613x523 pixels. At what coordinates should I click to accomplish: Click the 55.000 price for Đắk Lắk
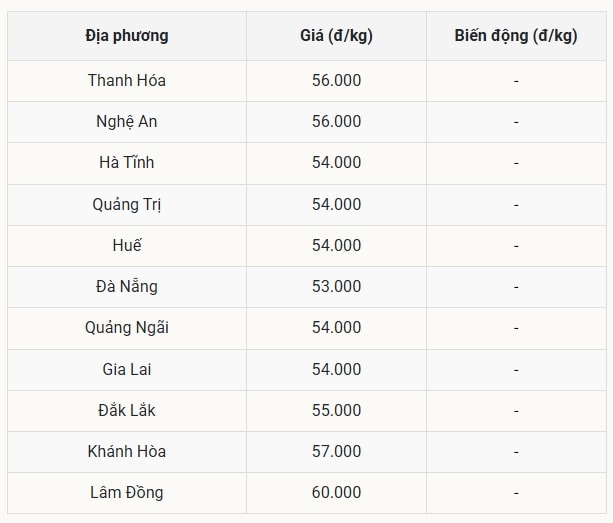pos(336,410)
